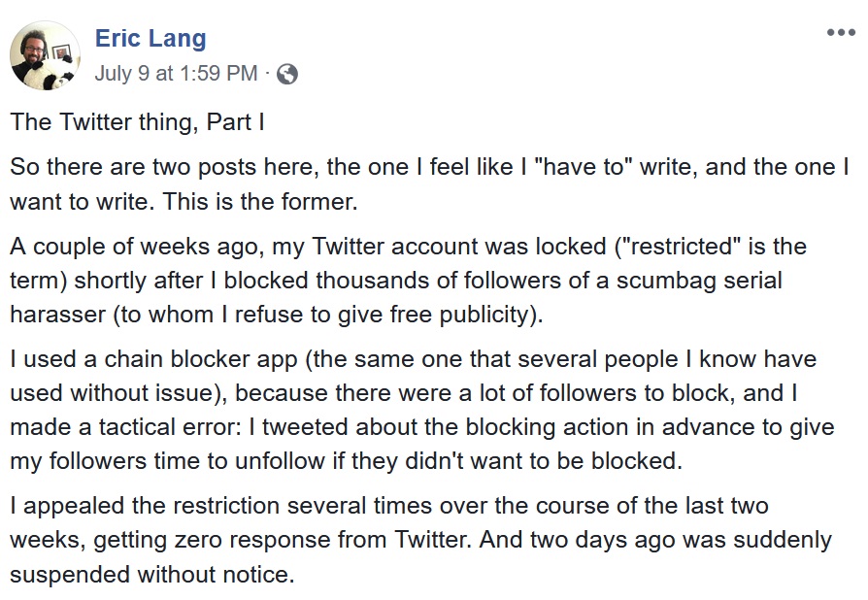Click the words "scumbag serial"
This screenshot has height=600, width=868.
pyautogui.click(x=699, y=281)
